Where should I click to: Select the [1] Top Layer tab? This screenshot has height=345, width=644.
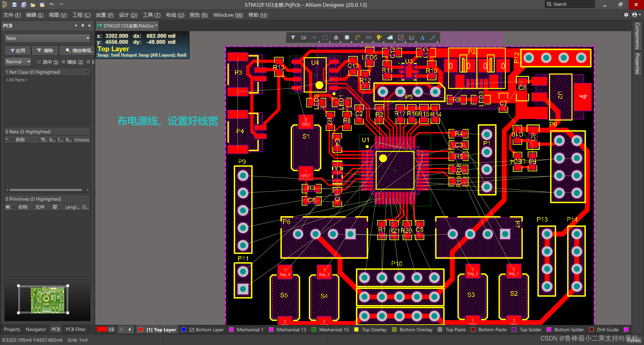(x=158, y=330)
